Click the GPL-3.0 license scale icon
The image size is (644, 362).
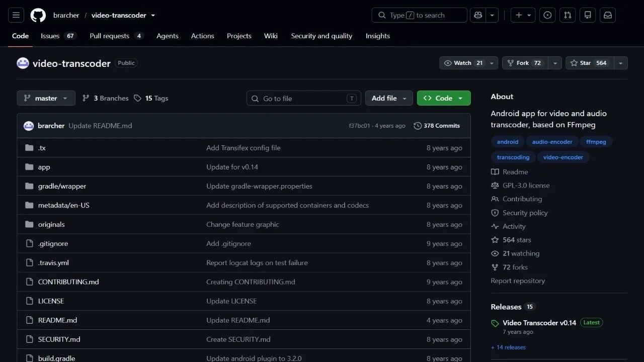(x=495, y=186)
